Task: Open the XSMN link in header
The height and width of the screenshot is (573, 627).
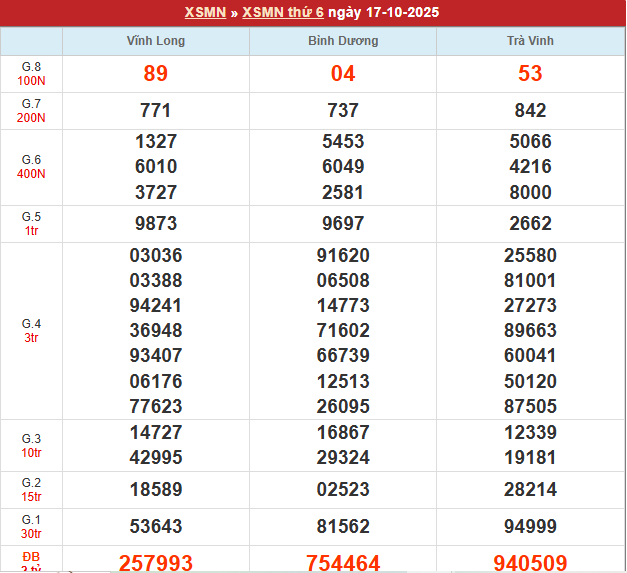Action: point(206,13)
